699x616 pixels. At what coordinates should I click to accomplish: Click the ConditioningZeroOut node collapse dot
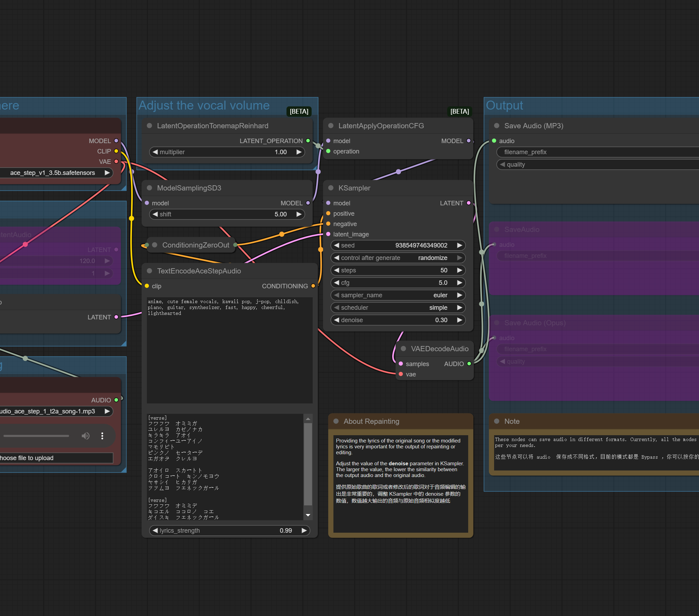[x=155, y=245]
